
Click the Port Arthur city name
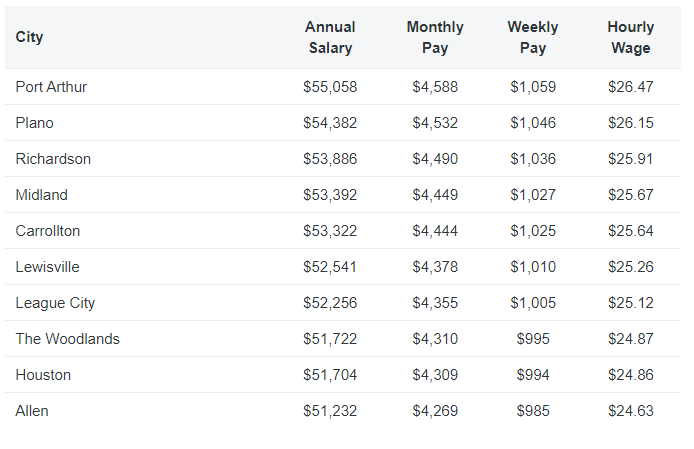pos(51,87)
